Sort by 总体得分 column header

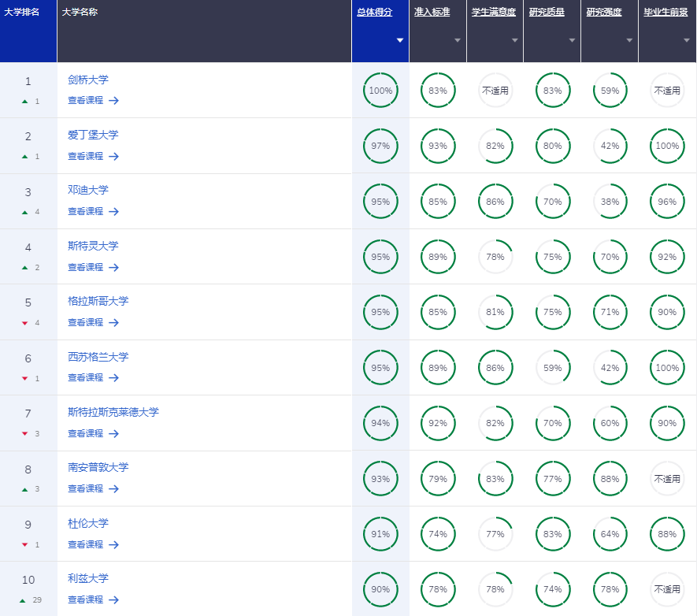point(374,12)
